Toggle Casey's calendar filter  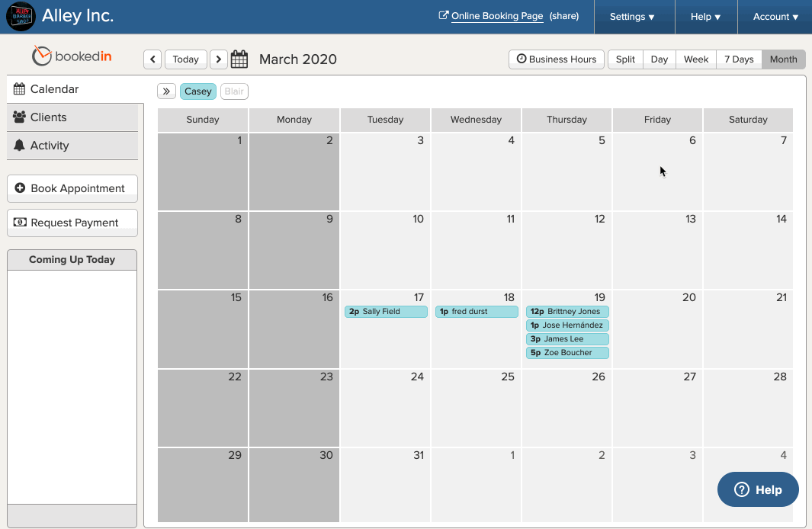[197, 91]
